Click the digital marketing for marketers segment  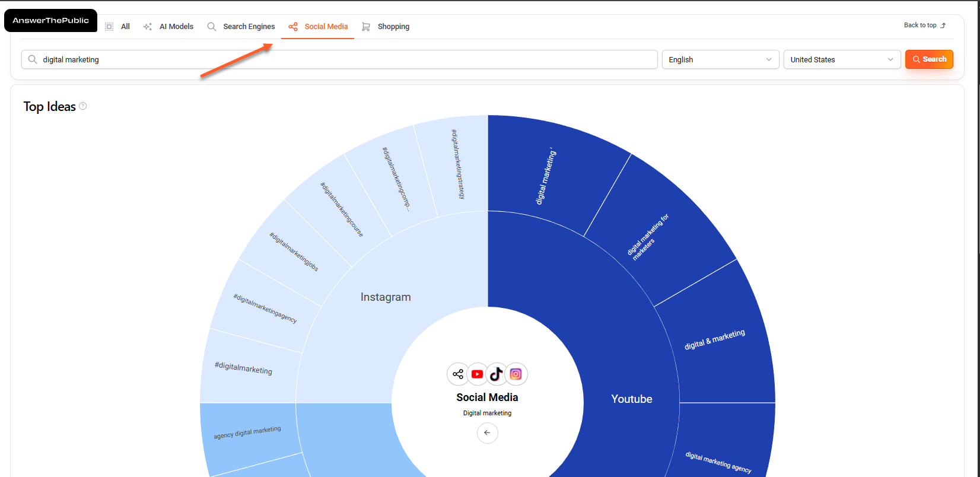[x=648, y=236]
